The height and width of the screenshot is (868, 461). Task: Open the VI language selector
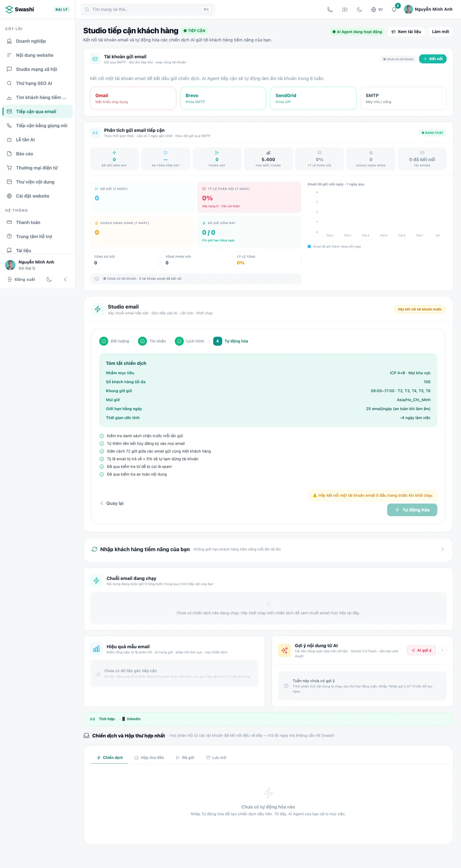click(x=377, y=9)
